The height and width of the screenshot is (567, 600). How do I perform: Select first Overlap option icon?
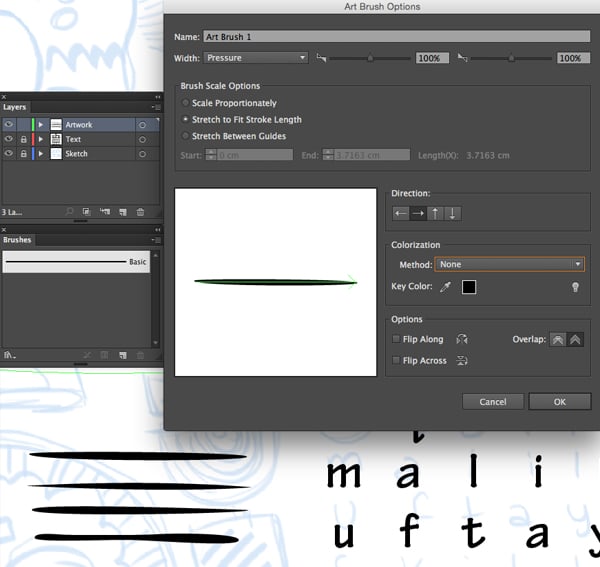[558, 339]
